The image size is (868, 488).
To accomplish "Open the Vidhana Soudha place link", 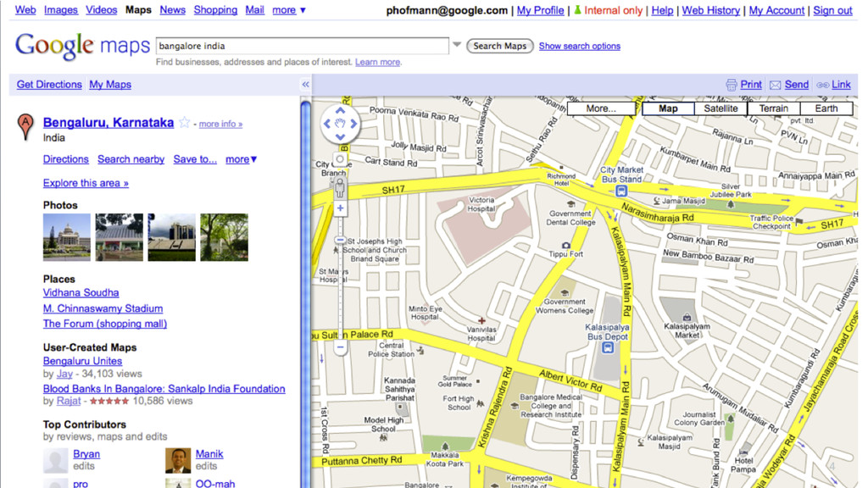I will pyautogui.click(x=81, y=292).
